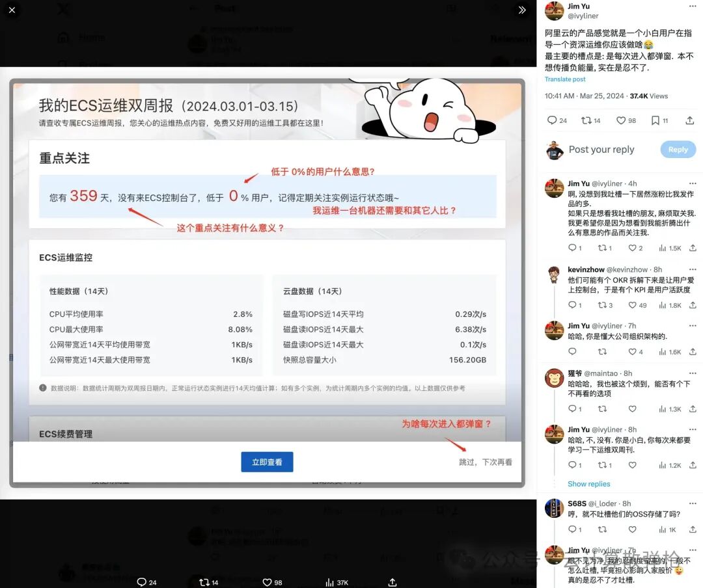This screenshot has width=703, height=588.
Task: Like 猩爷's reply
Action: (632, 408)
